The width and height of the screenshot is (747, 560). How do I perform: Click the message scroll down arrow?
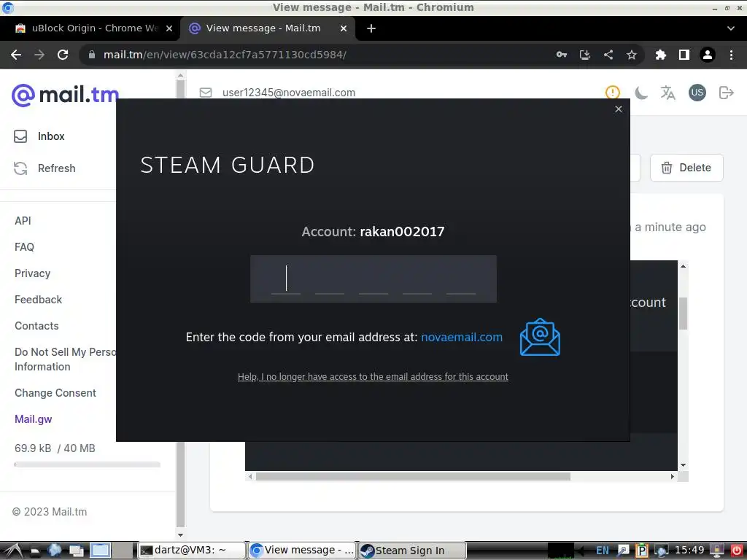(683, 465)
